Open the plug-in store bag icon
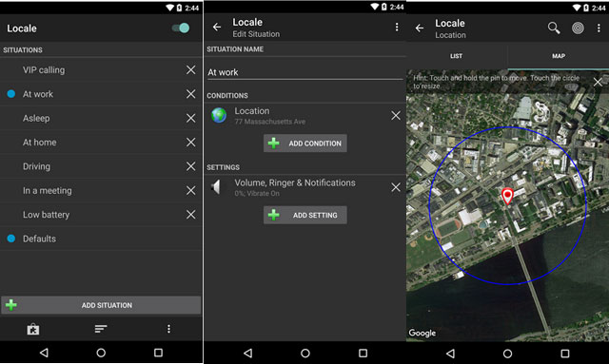 (33, 329)
